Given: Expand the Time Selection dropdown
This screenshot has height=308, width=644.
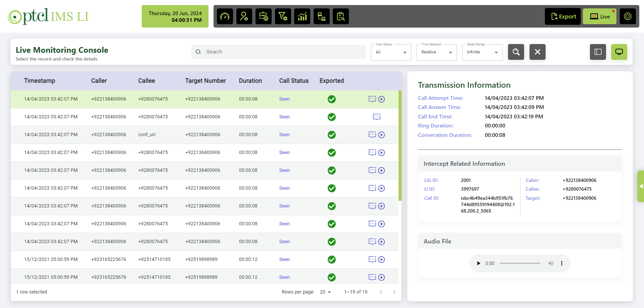Looking at the screenshot, I should pos(436,52).
